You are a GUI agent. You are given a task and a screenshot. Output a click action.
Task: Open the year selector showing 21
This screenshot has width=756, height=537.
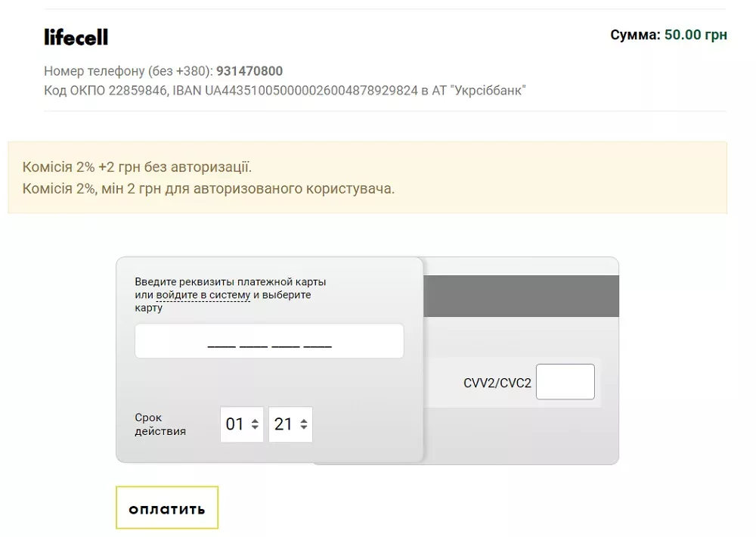[287, 424]
